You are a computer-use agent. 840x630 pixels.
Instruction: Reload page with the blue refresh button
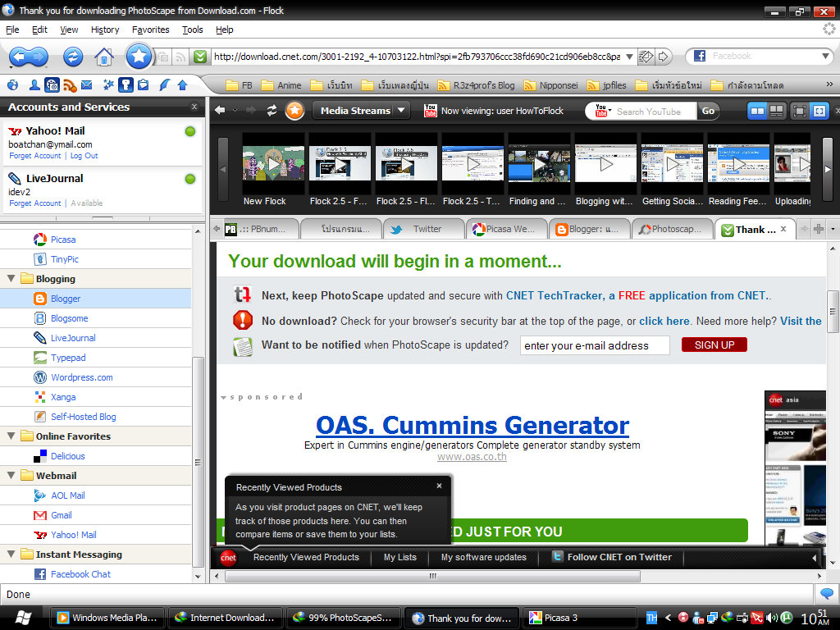73,57
